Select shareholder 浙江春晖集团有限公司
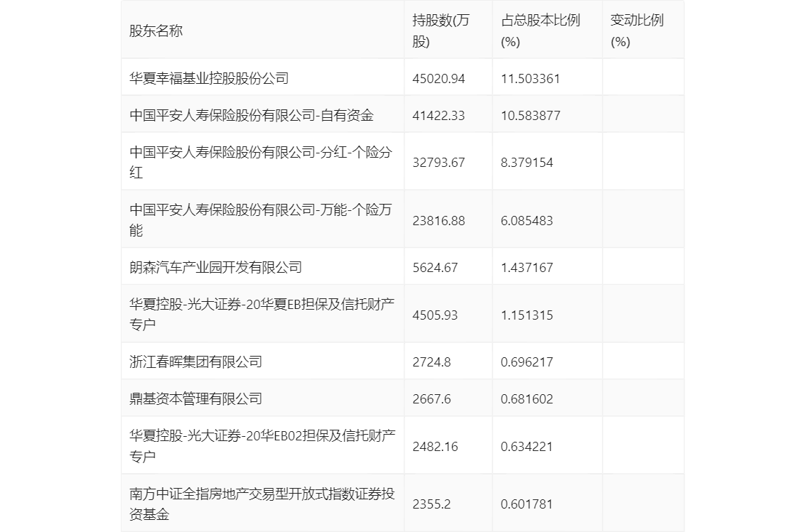Viewport: 806px width, 532px height. [x=195, y=362]
